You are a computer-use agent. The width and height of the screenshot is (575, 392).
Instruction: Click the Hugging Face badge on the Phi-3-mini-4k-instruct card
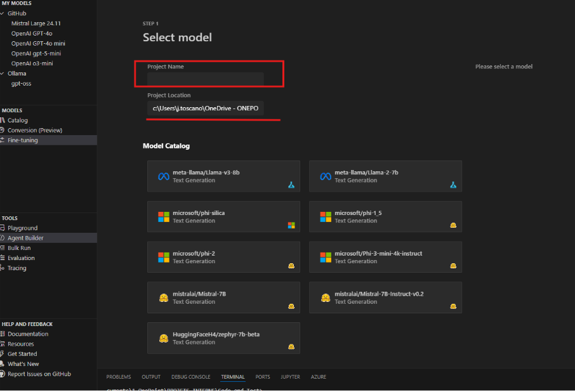(x=453, y=266)
